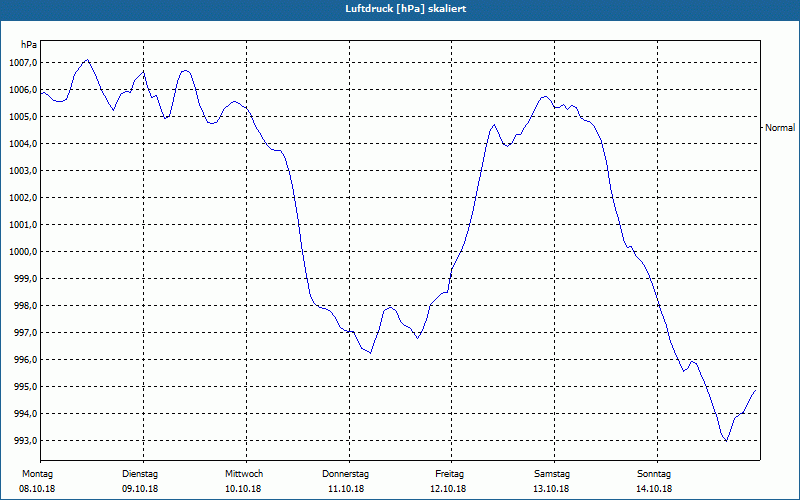Click the date 12.10.18
The image size is (800, 500).
pos(448,489)
